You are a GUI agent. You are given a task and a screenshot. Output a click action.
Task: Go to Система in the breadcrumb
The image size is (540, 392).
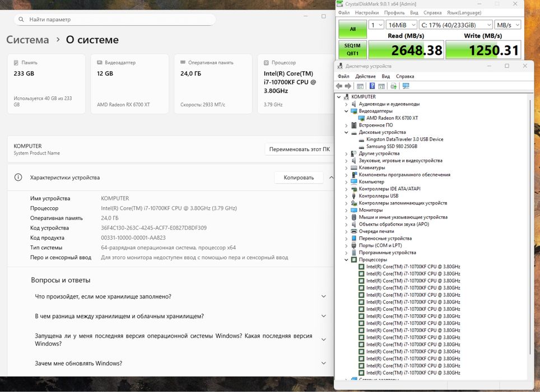[x=27, y=40]
